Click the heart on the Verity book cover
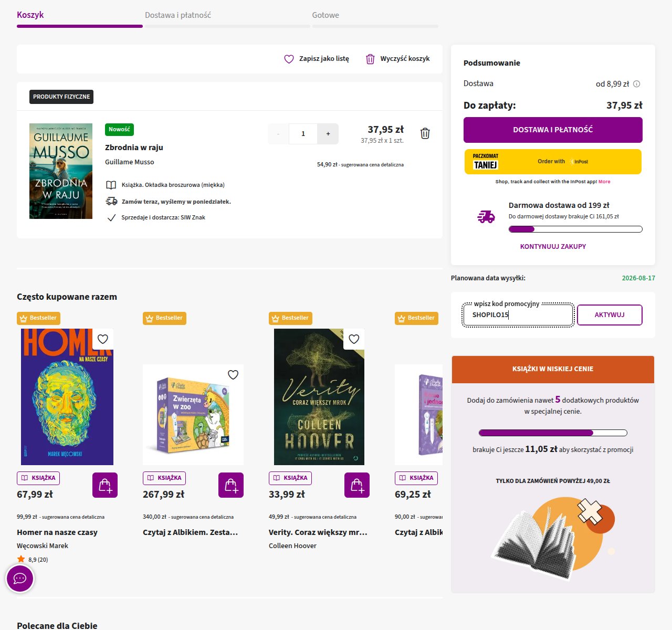 (x=354, y=339)
